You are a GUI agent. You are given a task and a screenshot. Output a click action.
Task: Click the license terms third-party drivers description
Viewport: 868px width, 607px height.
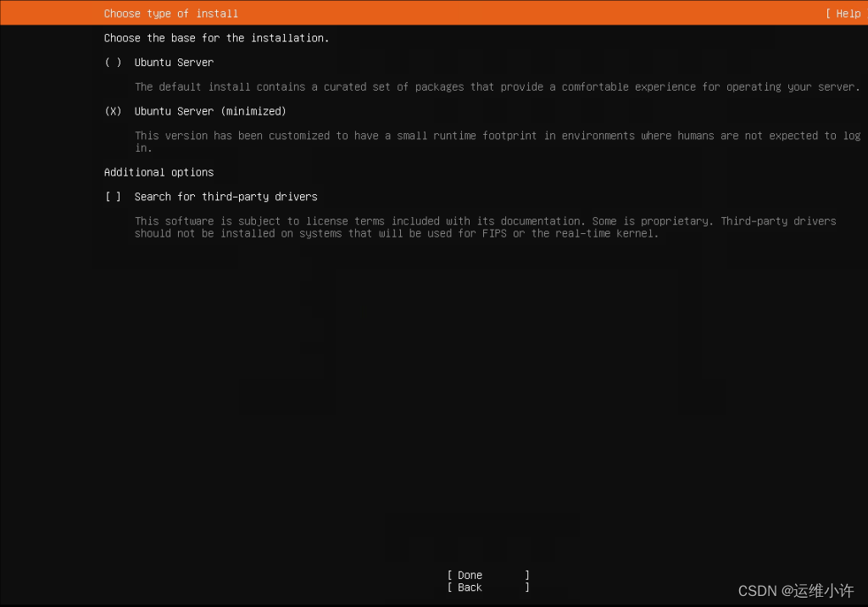click(x=486, y=227)
